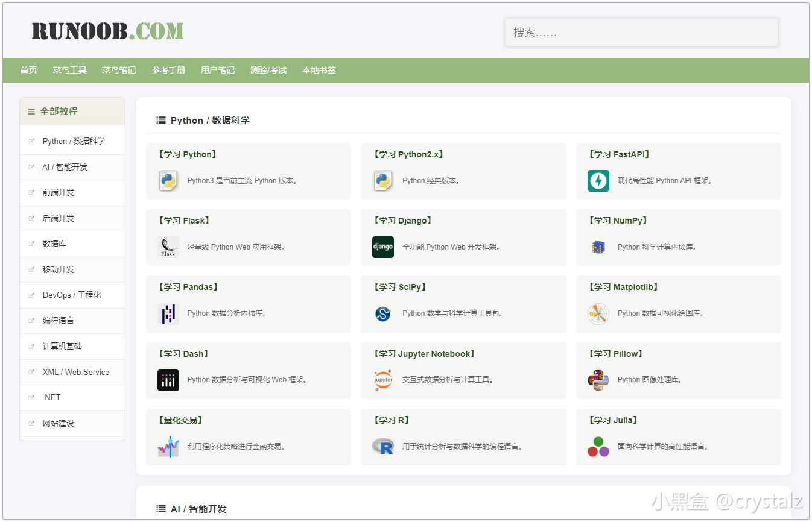Click the Pandas logo icon
812x522 pixels.
click(168, 313)
